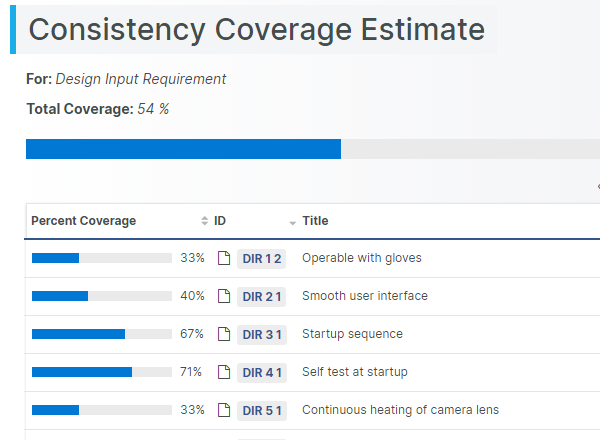Screen dimensions: 600x440
Task: Open the DIR 1 2 item link
Action: click(x=262, y=258)
